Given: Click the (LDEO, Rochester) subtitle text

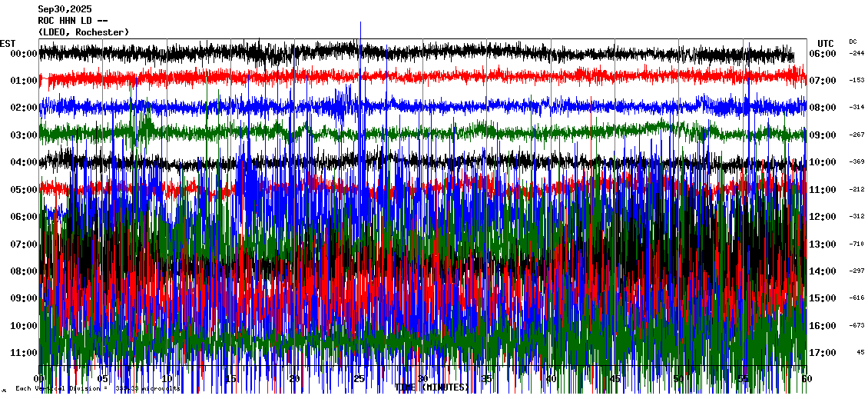Looking at the screenshot, I should (x=83, y=32).
